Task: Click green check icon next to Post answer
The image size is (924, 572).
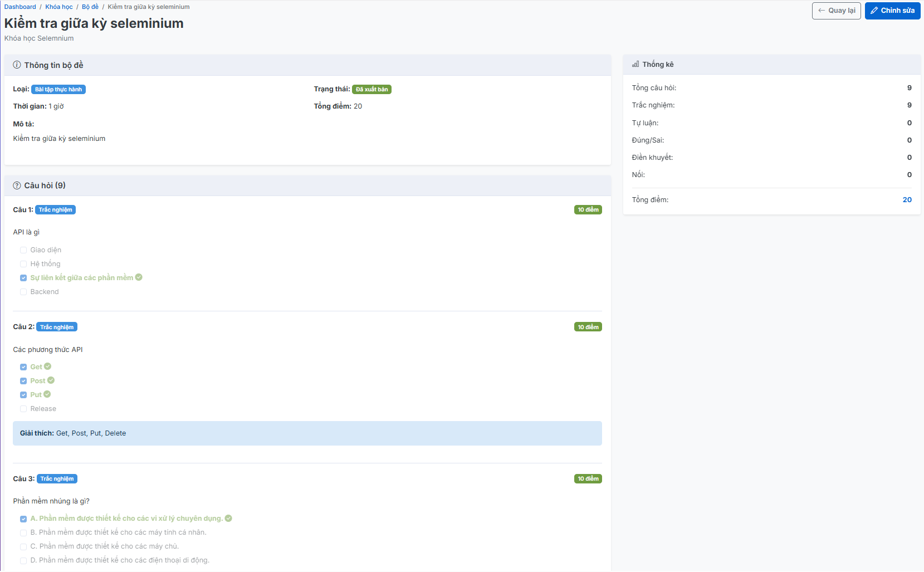Action: (x=51, y=380)
